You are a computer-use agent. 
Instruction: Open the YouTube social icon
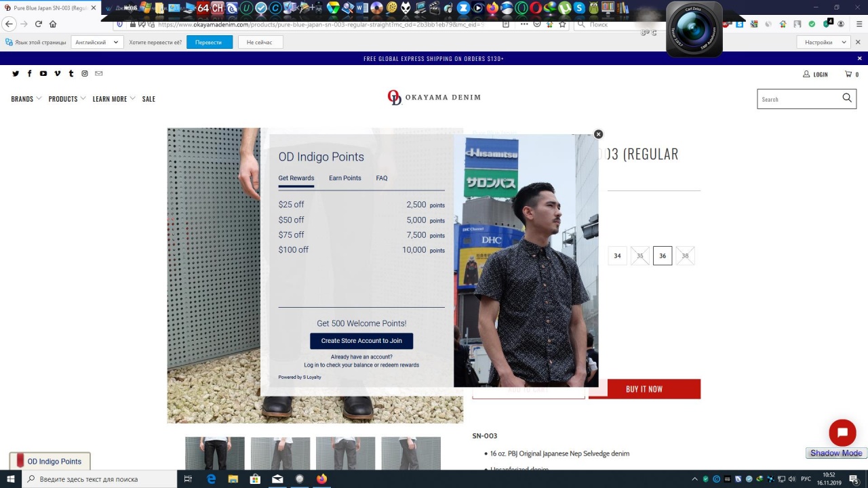coord(43,74)
